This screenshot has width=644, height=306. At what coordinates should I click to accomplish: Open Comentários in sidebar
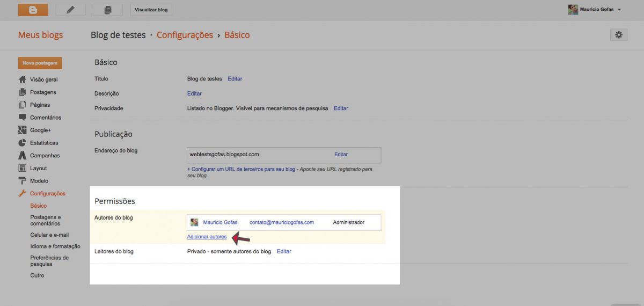[46, 118]
